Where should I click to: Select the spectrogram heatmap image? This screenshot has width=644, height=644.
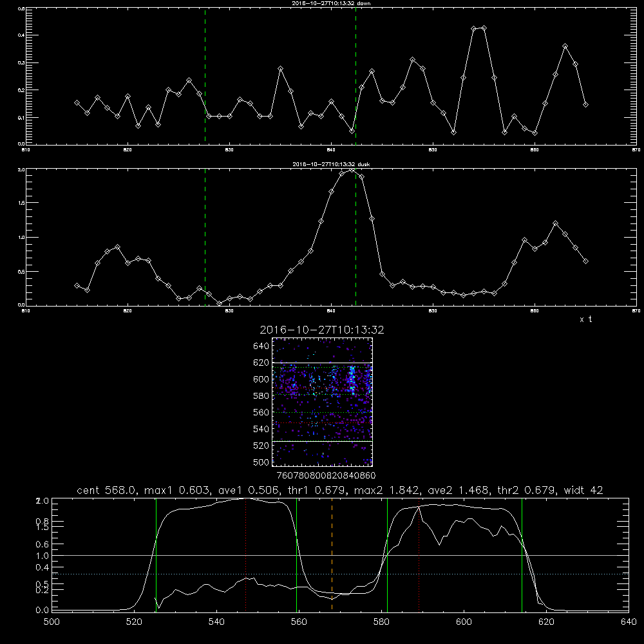point(322,402)
